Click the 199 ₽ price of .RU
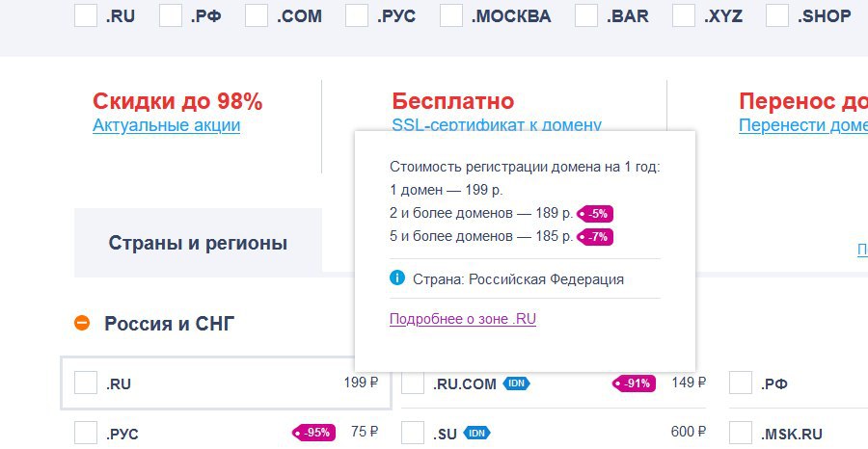The height and width of the screenshot is (449, 868). 361,383
